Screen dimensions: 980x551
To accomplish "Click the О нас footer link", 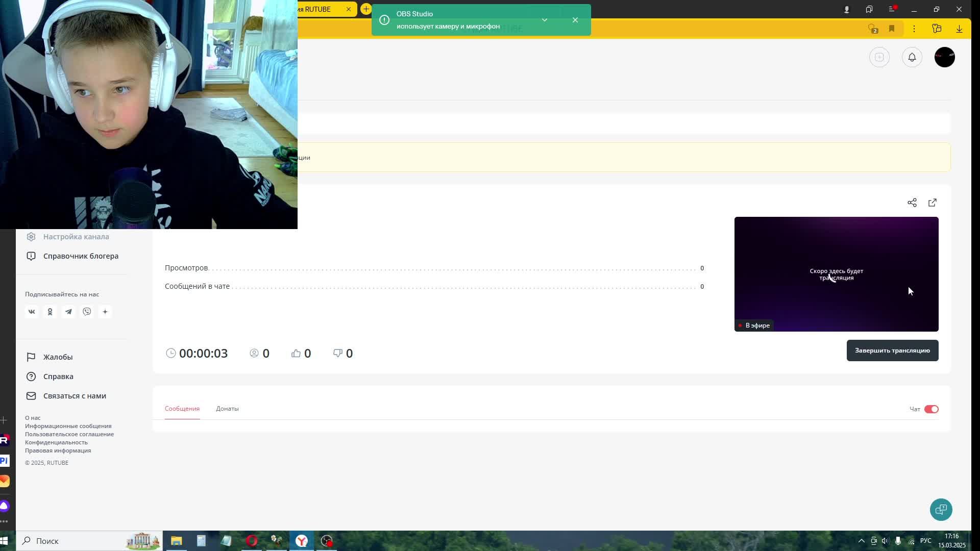I will click(33, 418).
